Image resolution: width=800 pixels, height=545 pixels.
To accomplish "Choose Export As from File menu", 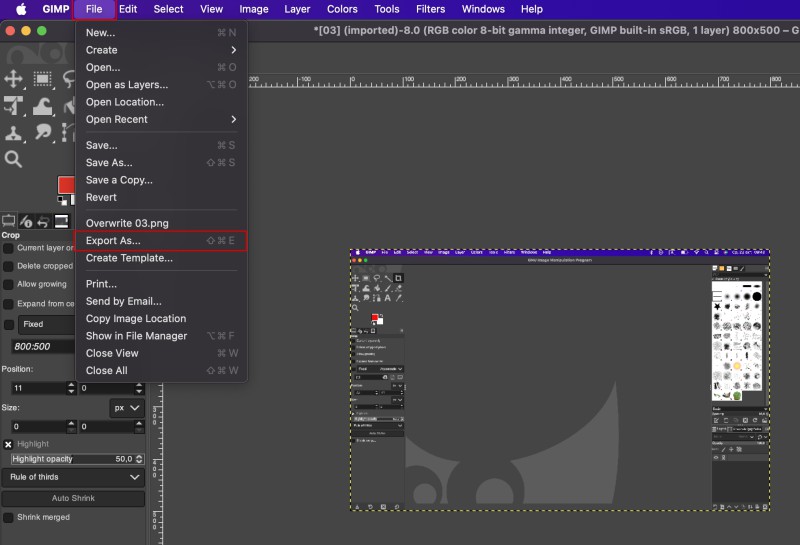I will pos(161,241).
